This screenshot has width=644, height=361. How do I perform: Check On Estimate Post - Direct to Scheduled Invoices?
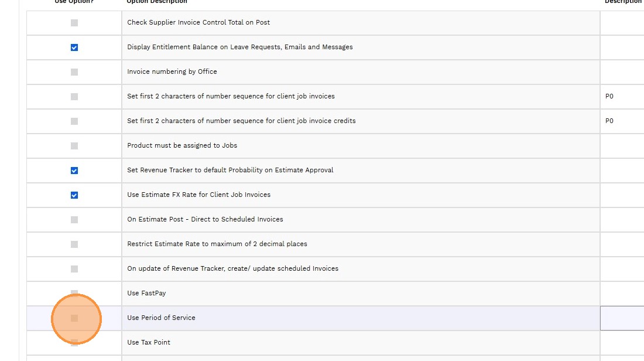click(x=74, y=220)
